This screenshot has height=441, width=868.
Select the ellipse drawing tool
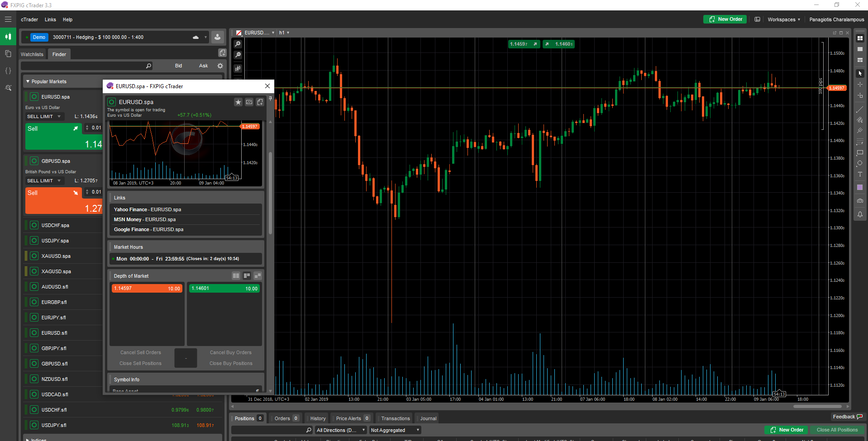click(x=860, y=164)
